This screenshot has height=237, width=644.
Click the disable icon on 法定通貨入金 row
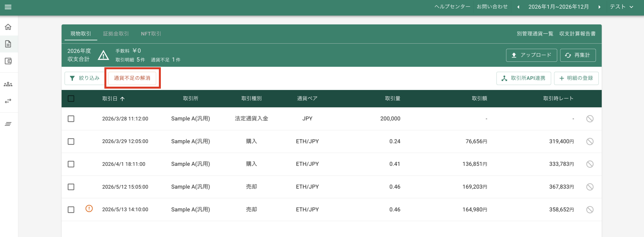590,119
